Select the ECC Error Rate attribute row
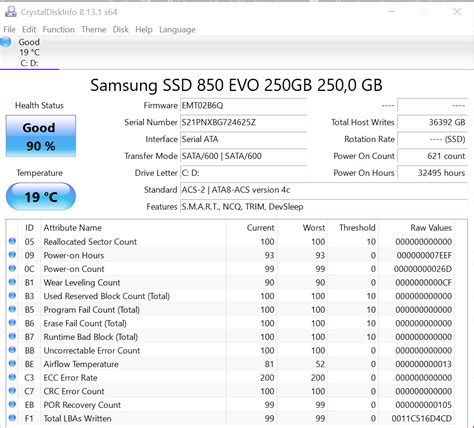Screen dimensions: 474x428 (x=237, y=377)
